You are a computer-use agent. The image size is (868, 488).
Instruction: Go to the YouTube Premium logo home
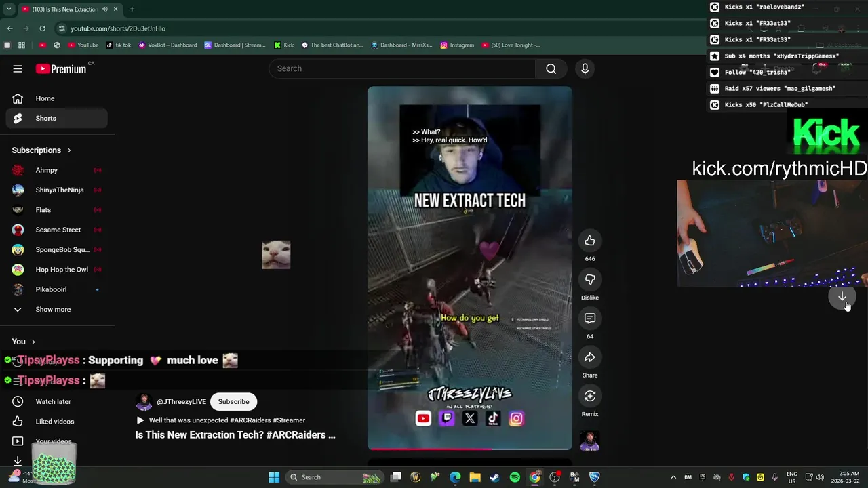[x=61, y=68]
